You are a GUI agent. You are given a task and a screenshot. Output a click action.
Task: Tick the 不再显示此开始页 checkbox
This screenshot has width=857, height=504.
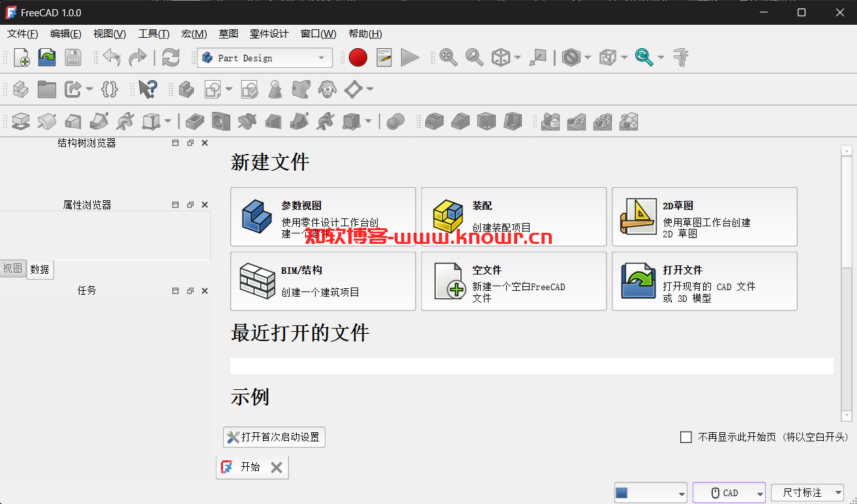[685, 437]
